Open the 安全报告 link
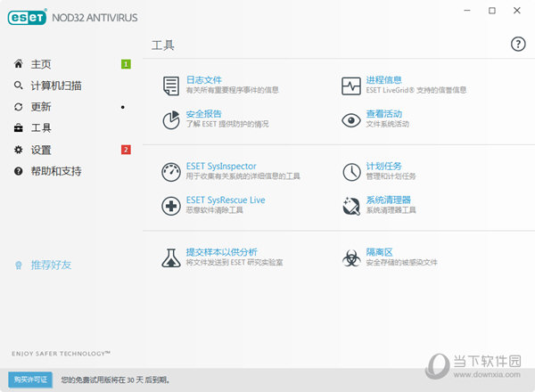Screen dimensions: 535x392 point(203,113)
